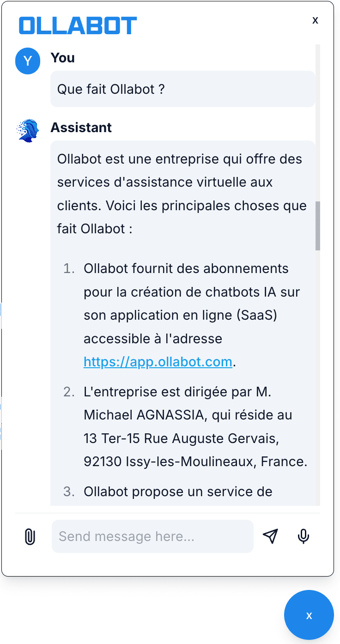Click the 'You' sender label

[62, 58]
